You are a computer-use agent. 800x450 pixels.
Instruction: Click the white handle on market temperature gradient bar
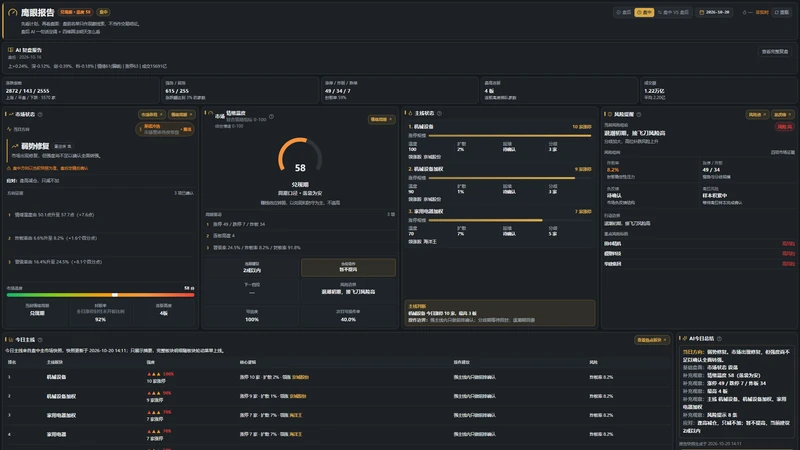(115, 295)
